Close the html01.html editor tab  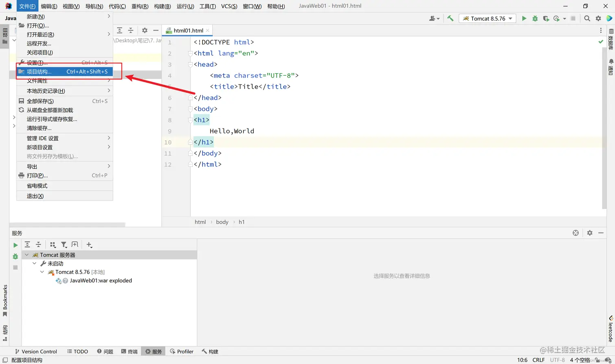208,31
